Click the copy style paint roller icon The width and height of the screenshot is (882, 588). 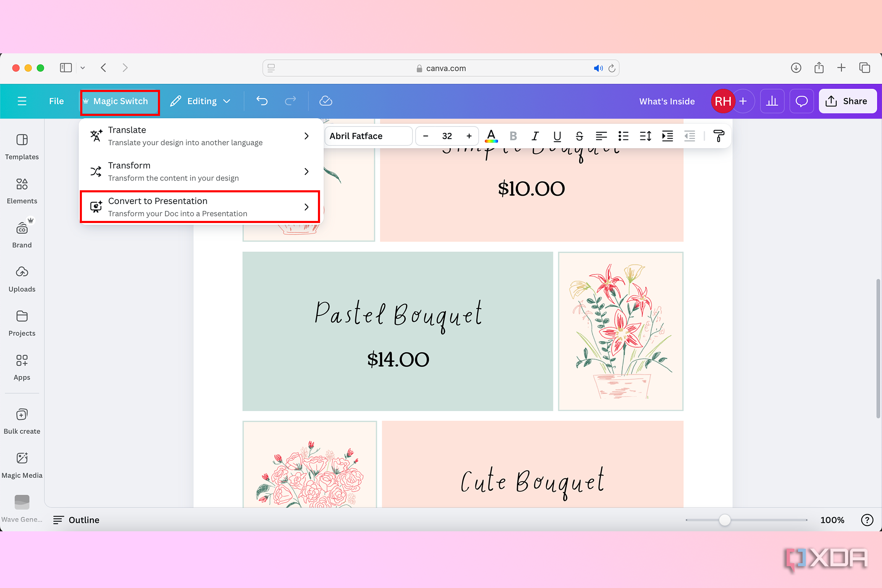coord(719,136)
